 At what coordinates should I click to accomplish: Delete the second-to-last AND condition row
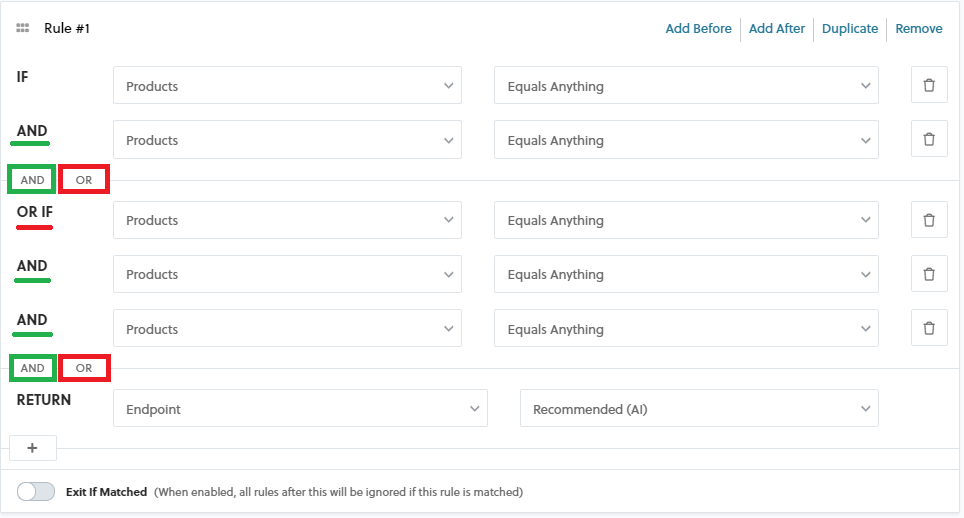928,274
